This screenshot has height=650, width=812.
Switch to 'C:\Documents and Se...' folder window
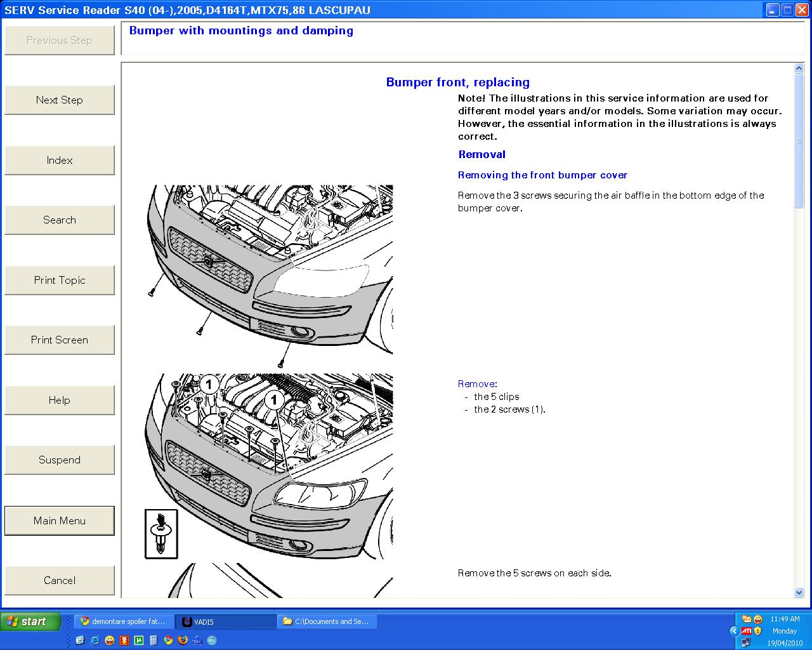[x=327, y=621]
